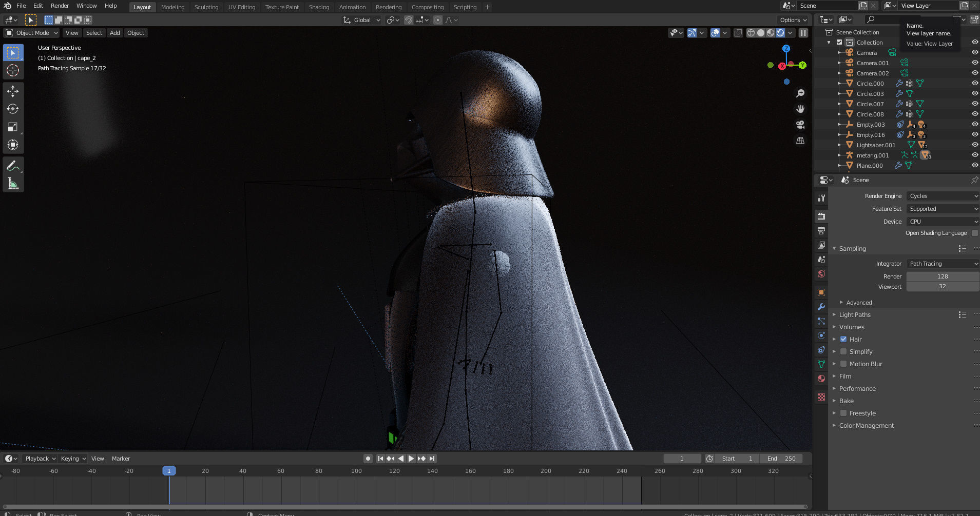Select the Measure tool

[13, 184]
